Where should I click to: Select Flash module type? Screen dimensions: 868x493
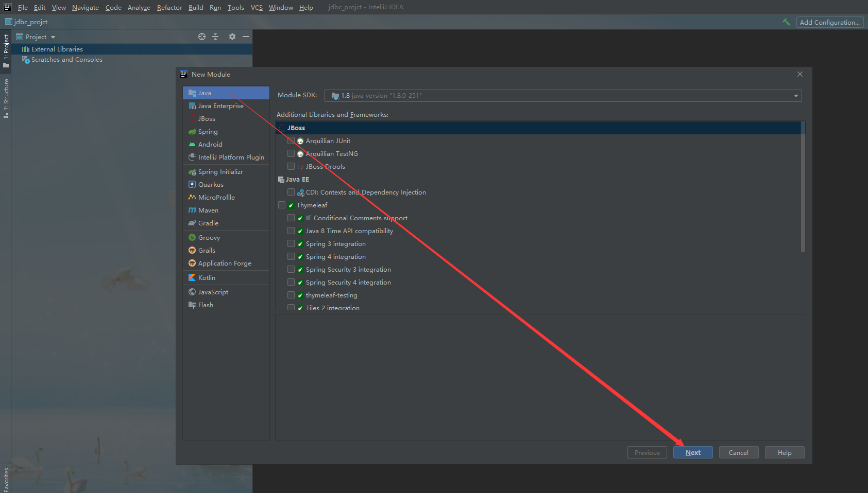click(226, 305)
